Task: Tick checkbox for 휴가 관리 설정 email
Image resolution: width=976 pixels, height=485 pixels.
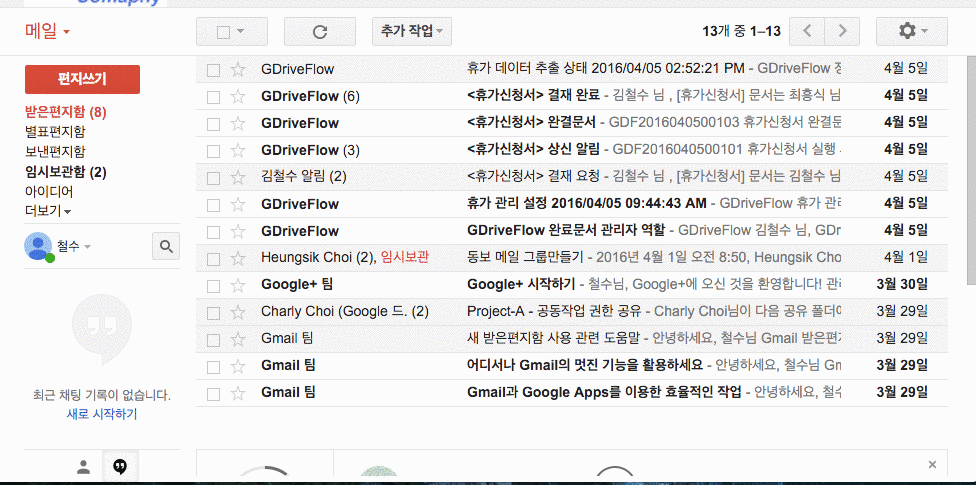Action: pos(214,205)
